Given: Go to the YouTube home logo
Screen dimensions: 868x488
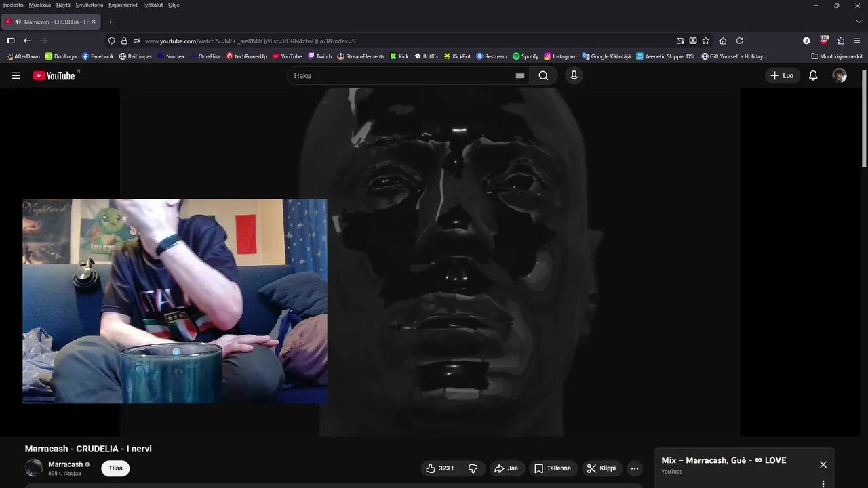Looking at the screenshot, I should [x=54, y=75].
